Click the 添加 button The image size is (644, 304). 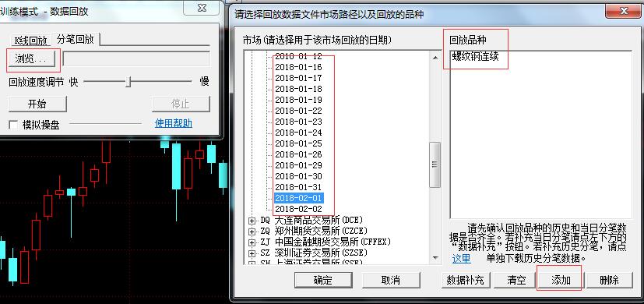[561, 280]
